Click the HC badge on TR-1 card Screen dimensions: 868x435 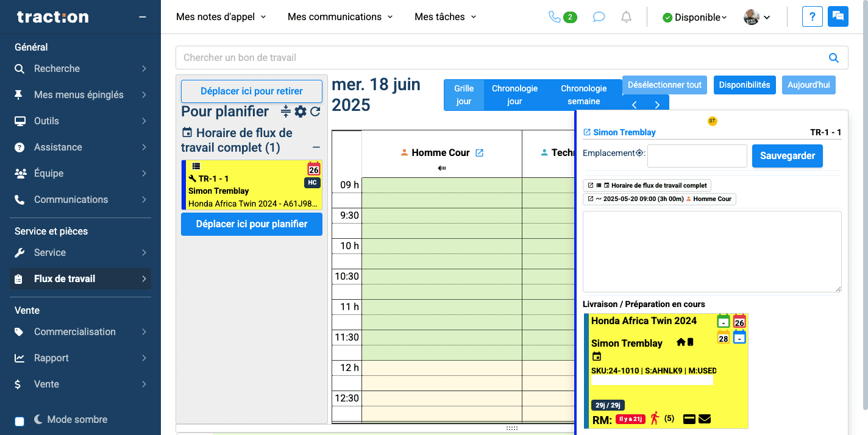point(312,183)
